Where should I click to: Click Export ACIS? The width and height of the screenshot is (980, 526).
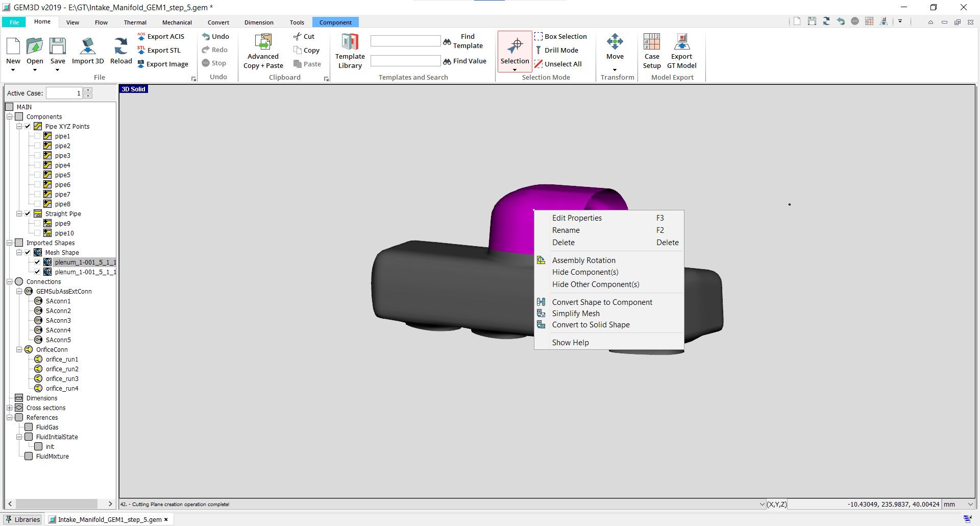coord(161,37)
